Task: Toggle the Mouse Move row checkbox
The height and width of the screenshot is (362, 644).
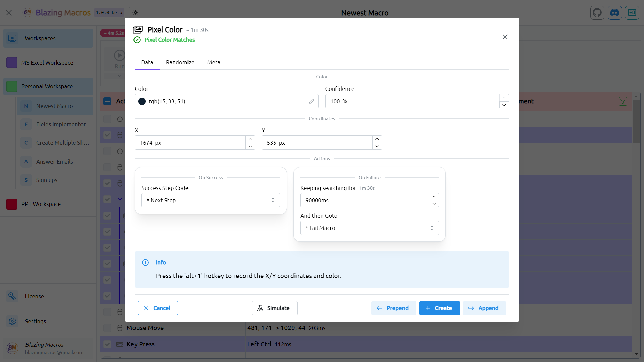Action: (x=107, y=328)
